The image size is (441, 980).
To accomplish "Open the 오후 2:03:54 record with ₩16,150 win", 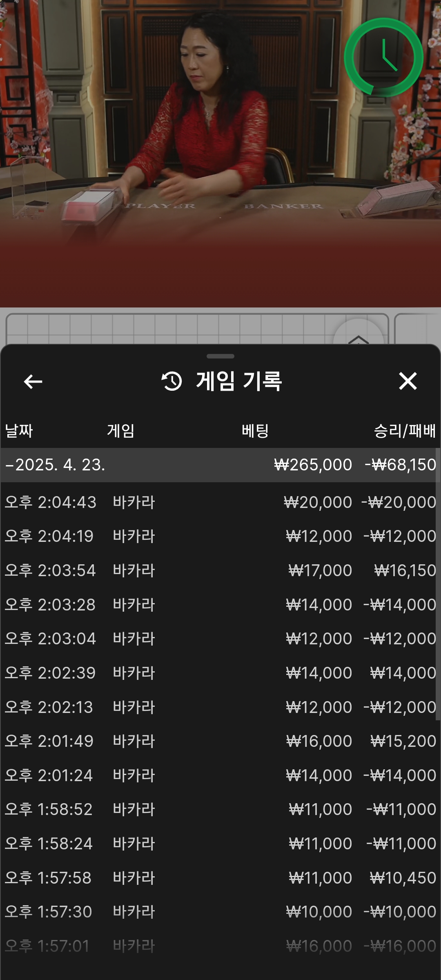I will coord(220,570).
